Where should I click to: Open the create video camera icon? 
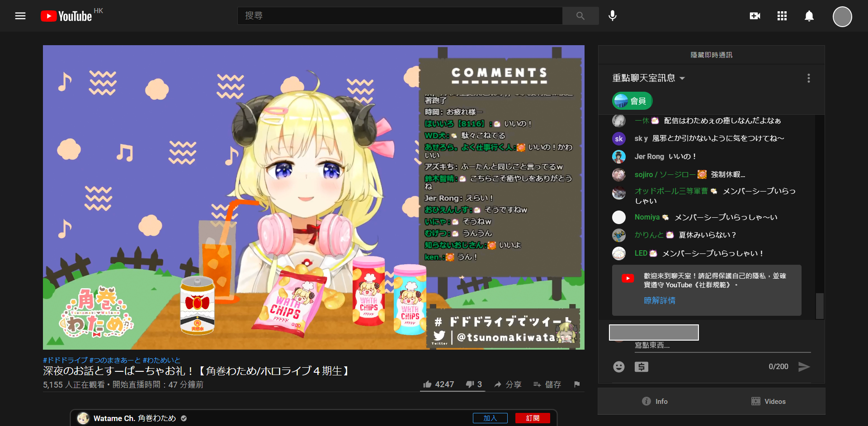pyautogui.click(x=755, y=16)
